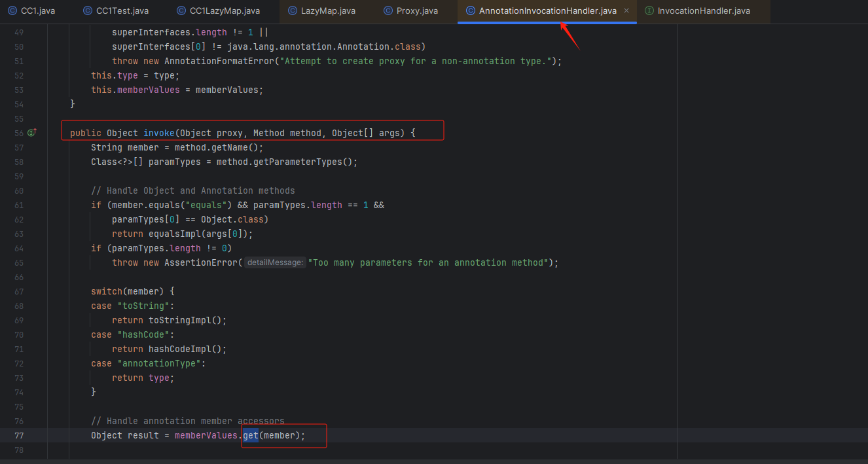This screenshot has width=868, height=464.
Task: Click the detailMessage inline parameter hint
Action: pos(274,262)
